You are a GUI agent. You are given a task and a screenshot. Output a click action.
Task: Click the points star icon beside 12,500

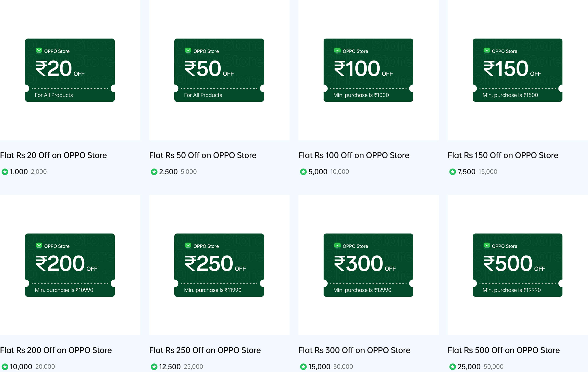[154, 367]
